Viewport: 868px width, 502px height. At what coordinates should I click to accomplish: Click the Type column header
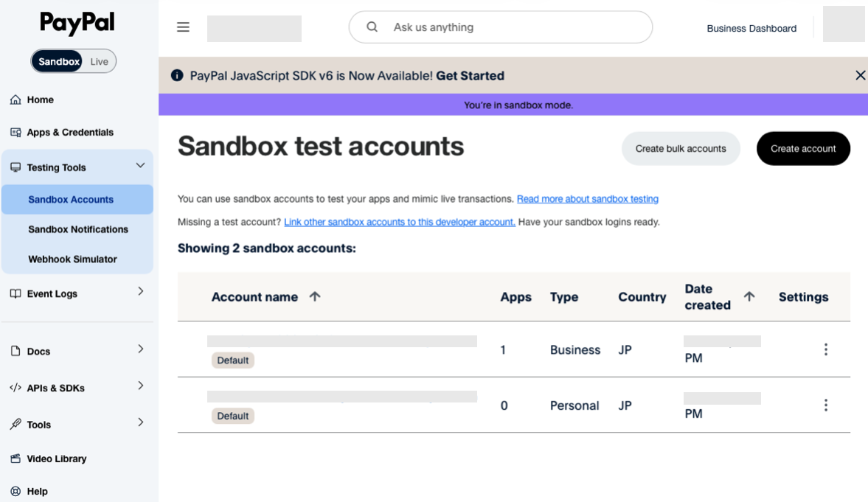564,297
